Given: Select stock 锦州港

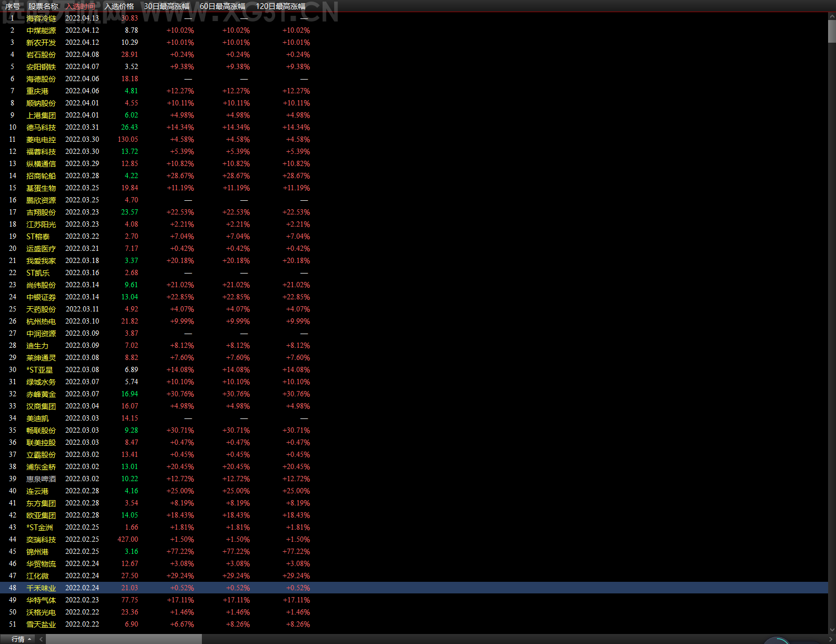Looking at the screenshot, I should 37,552.
